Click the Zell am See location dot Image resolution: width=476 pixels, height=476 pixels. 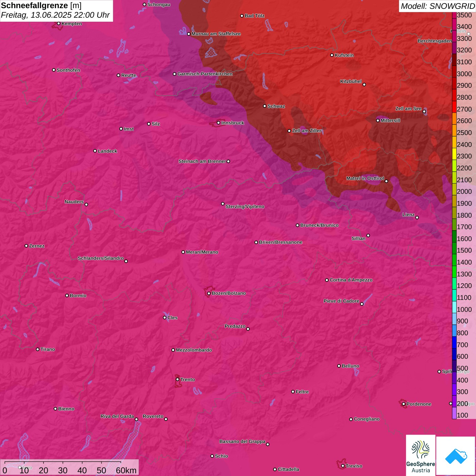424,112
